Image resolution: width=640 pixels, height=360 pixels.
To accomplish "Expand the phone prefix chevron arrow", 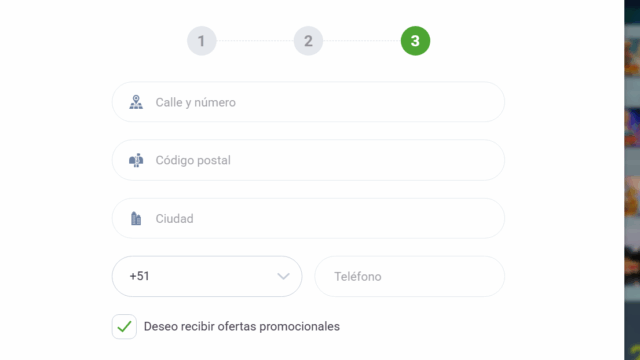I will pyautogui.click(x=283, y=276).
